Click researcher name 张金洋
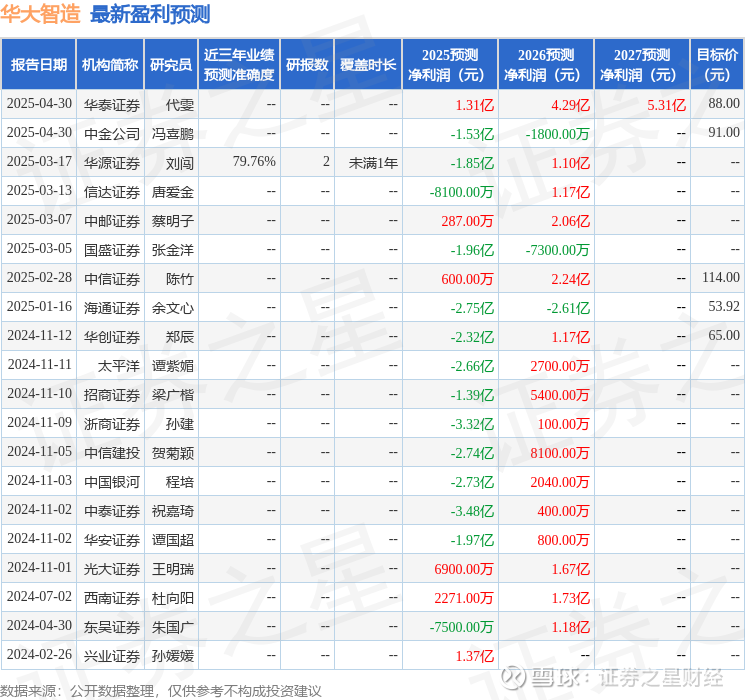This screenshot has height=700, width=745. click(172, 250)
